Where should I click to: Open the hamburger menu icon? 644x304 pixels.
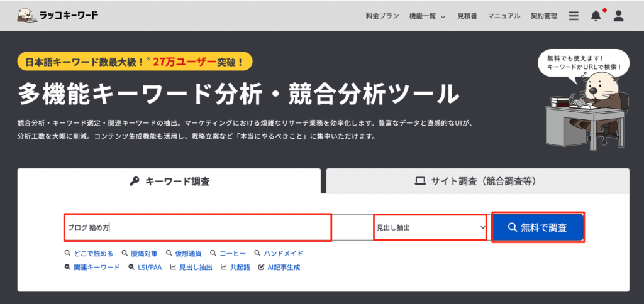573,16
